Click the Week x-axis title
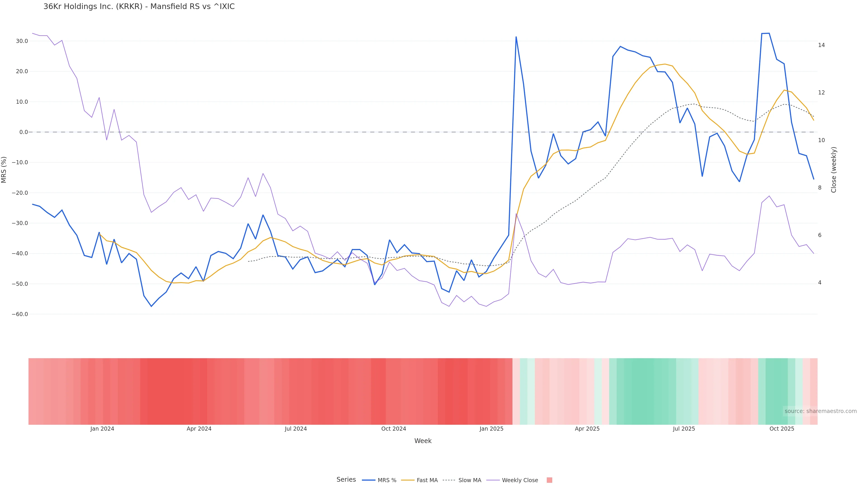The width and height of the screenshot is (868, 488). (422, 441)
